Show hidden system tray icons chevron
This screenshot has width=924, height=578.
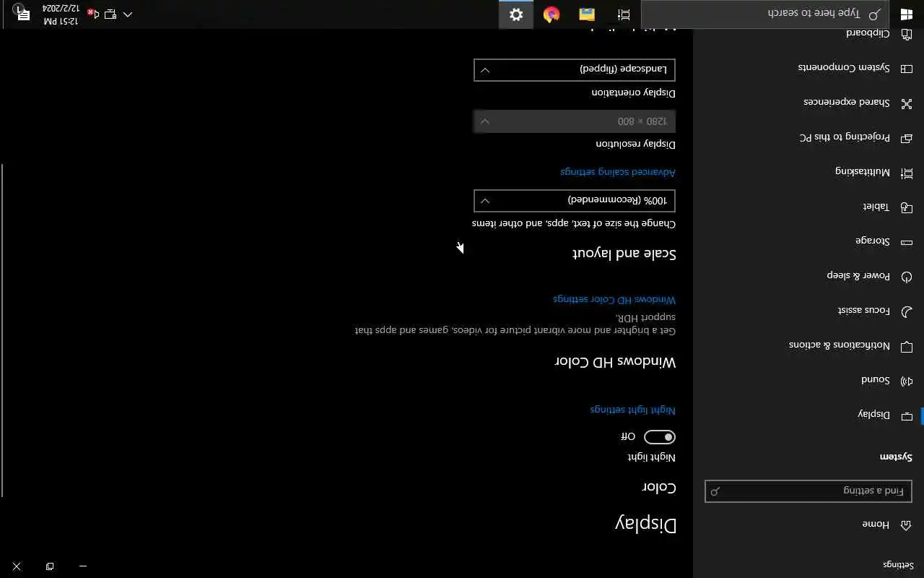[x=128, y=14]
